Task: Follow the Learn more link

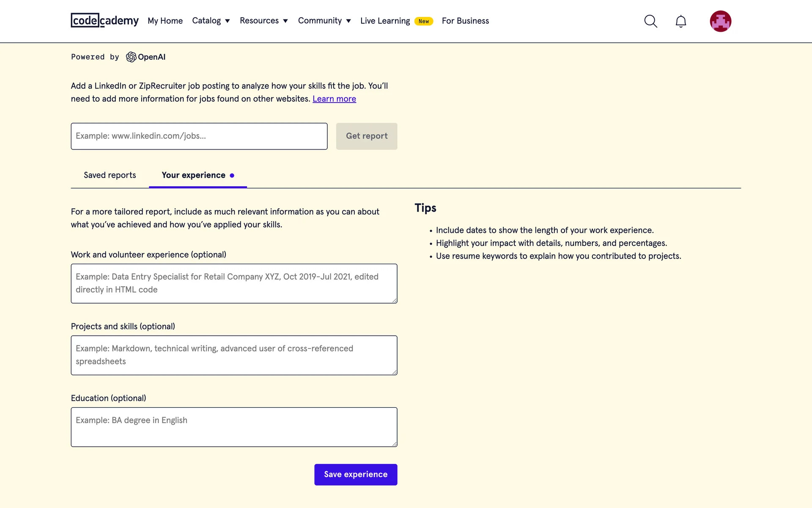Action: coord(334,99)
